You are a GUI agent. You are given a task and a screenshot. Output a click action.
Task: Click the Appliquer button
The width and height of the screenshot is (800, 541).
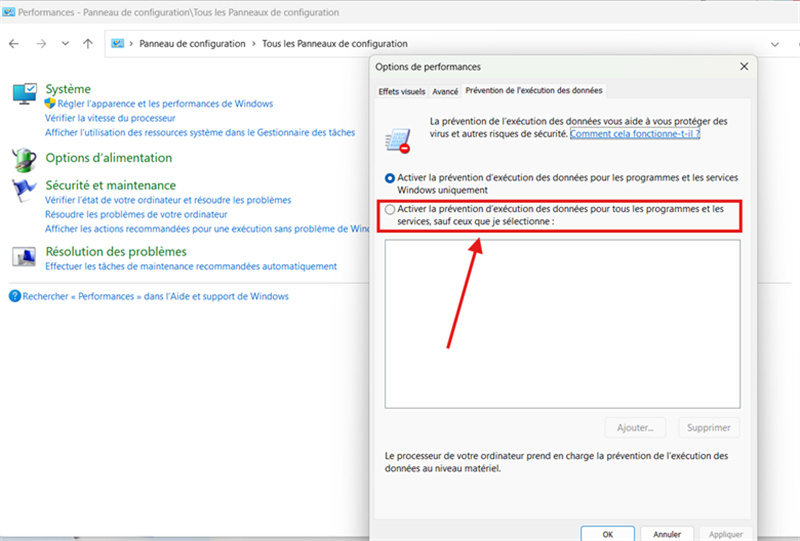(726, 534)
